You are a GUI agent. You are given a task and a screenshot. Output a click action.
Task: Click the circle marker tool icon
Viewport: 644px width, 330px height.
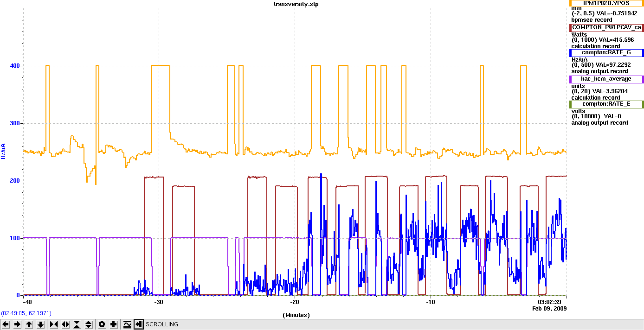coord(102,324)
